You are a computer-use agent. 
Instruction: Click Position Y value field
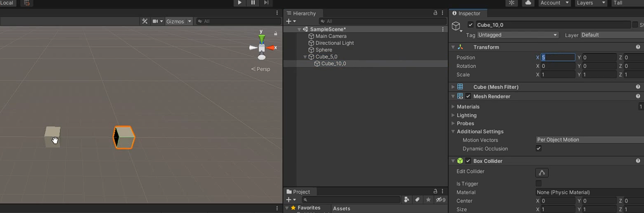click(x=599, y=57)
